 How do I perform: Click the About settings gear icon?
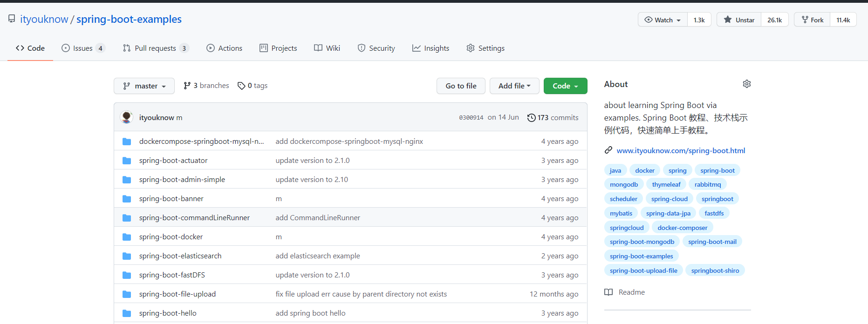click(746, 84)
